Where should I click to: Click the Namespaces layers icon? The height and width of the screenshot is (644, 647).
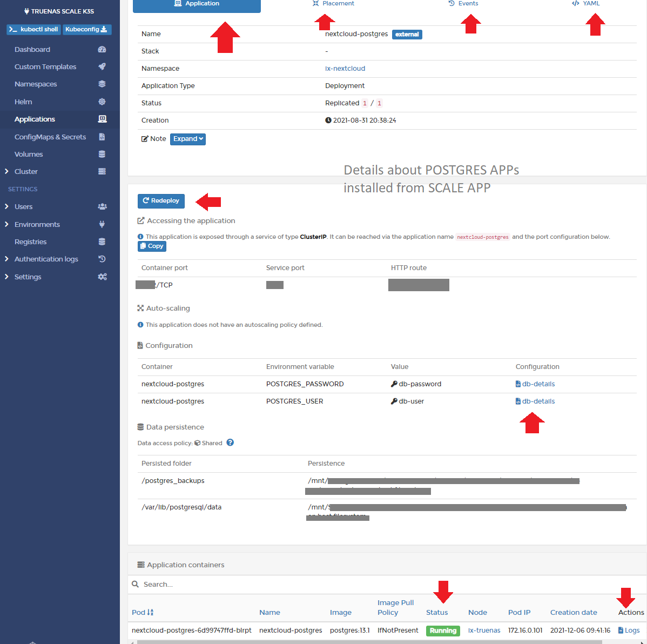point(102,84)
